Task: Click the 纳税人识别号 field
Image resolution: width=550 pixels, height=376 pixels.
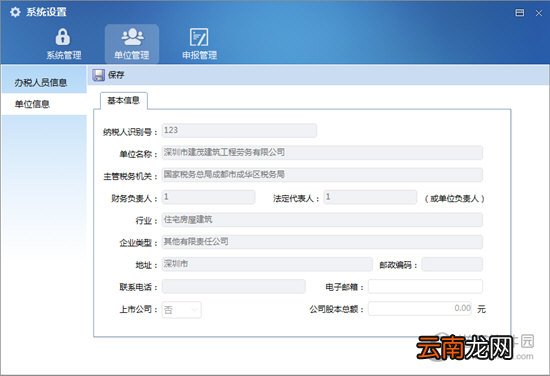Action: [239, 130]
